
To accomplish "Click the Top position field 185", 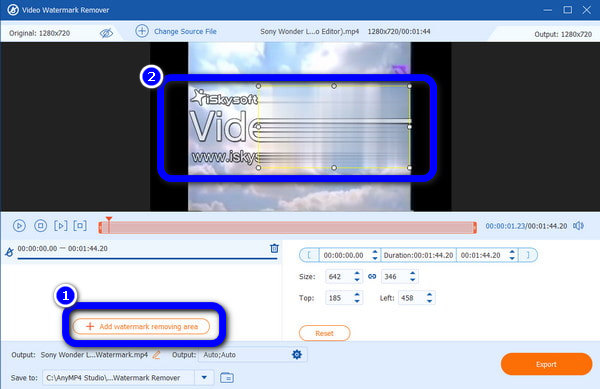I will click(339, 298).
